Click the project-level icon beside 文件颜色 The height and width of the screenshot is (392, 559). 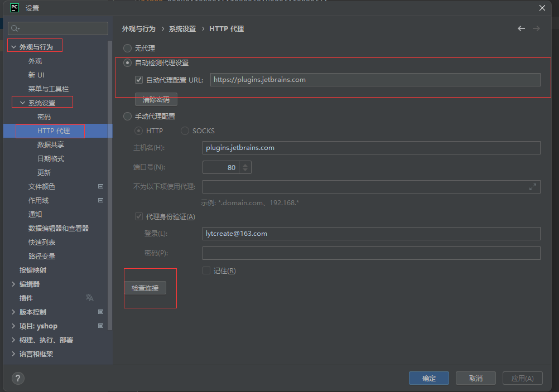click(100, 186)
